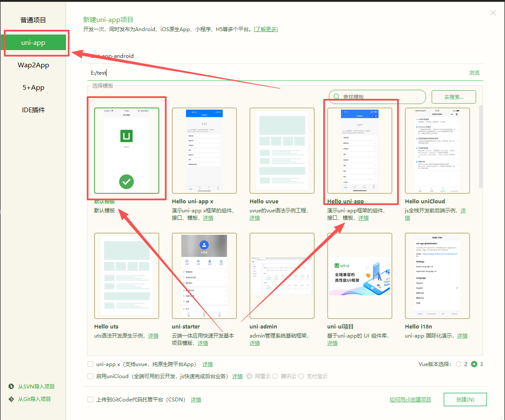The height and width of the screenshot is (420, 505).
Task: Open 详情 link for Hello uts
Action: tap(153, 336)
